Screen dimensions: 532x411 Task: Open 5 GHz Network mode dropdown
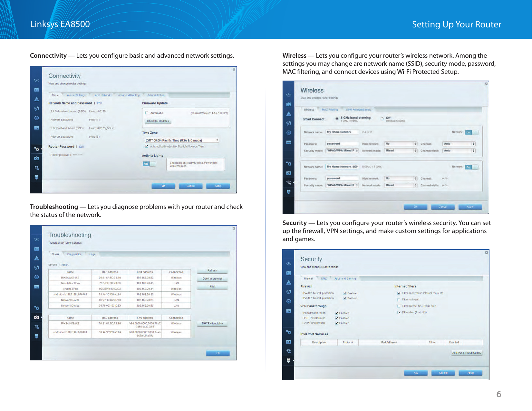pos(401,185)
